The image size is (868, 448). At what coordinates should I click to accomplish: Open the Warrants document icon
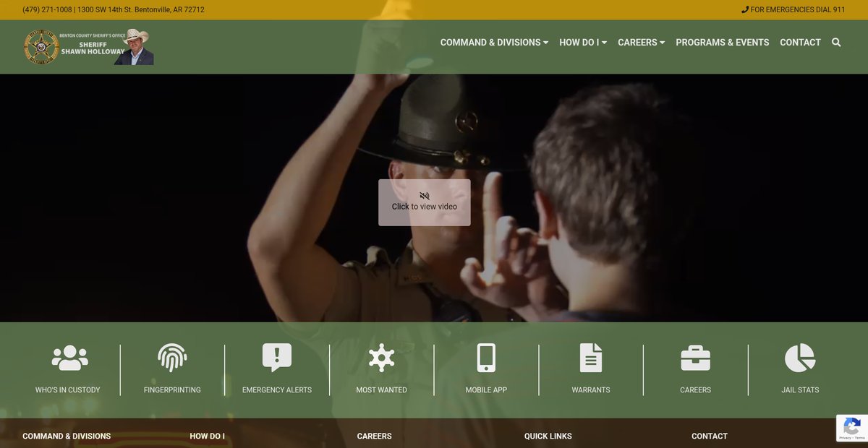(591, 358)
